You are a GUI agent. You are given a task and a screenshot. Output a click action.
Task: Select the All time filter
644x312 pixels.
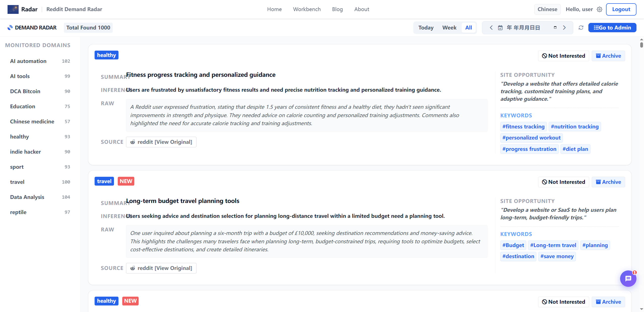click(468, 28)
